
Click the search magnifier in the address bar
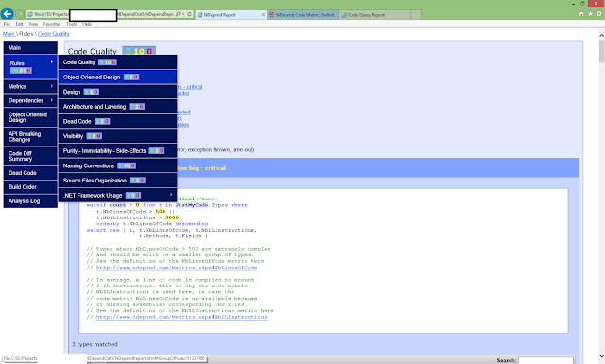tap(178, 14)
